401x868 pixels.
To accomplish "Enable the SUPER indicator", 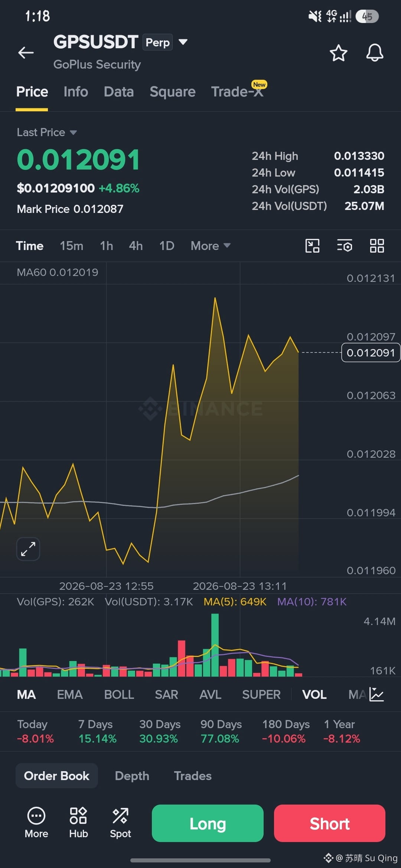I will [x=261, y=694].
